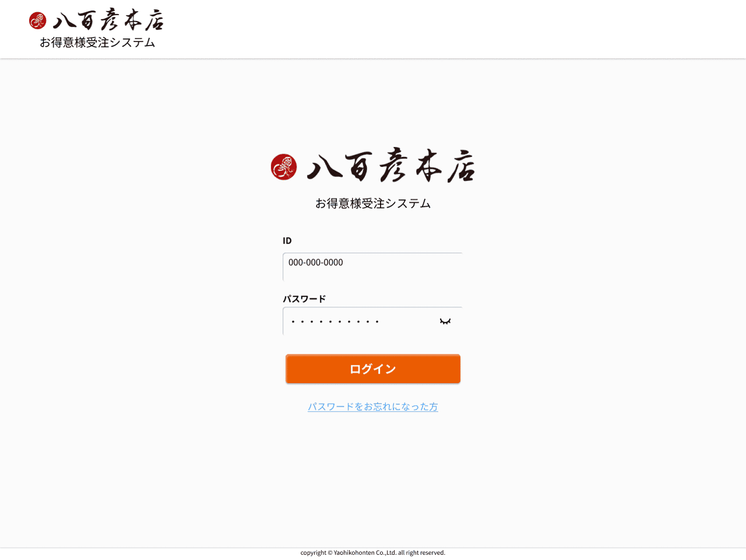Submit the form with the orange ログイン button

tap(373, 369)
